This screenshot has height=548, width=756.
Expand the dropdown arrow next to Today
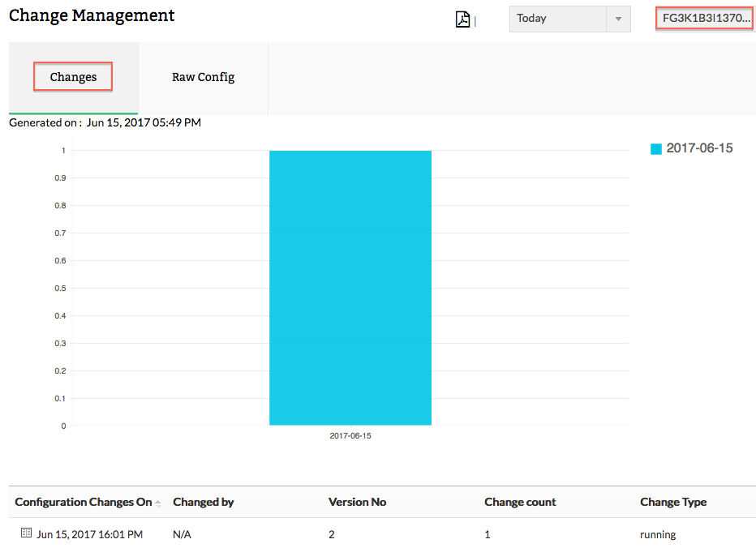tap(618, 19)
